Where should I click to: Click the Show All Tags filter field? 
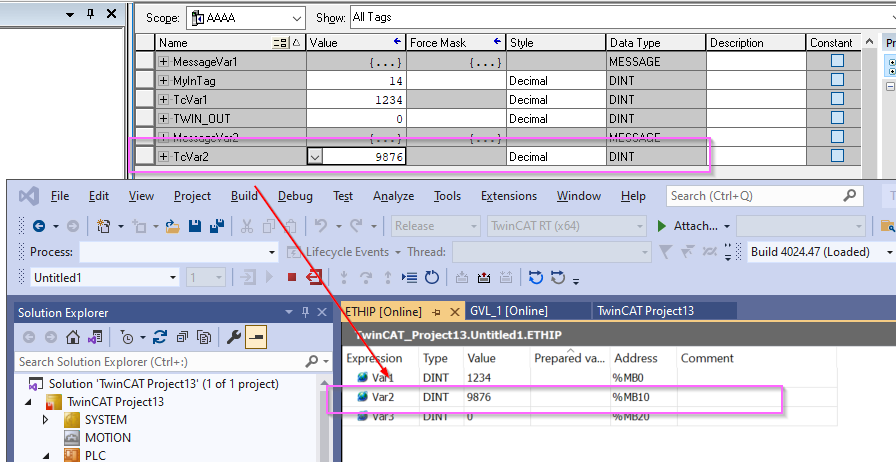pos(623,17)
